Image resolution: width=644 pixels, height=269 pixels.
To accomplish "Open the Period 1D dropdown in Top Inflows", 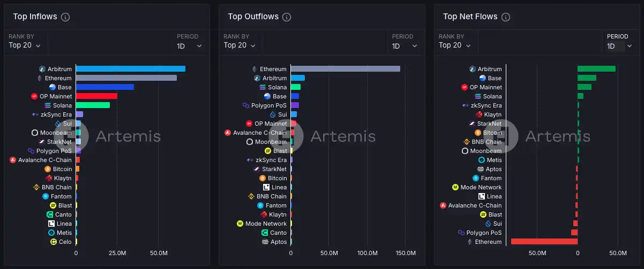I will [x=190, y=46].
